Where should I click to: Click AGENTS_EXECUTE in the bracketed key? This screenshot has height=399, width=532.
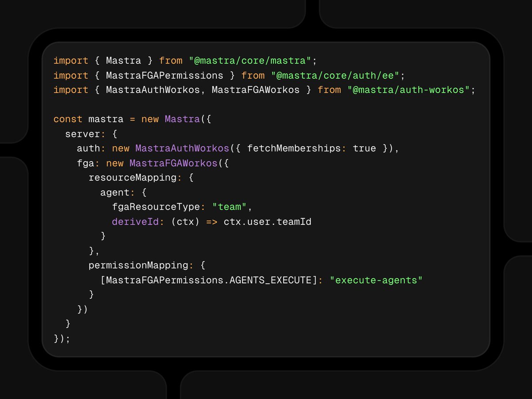coord(270,281)
